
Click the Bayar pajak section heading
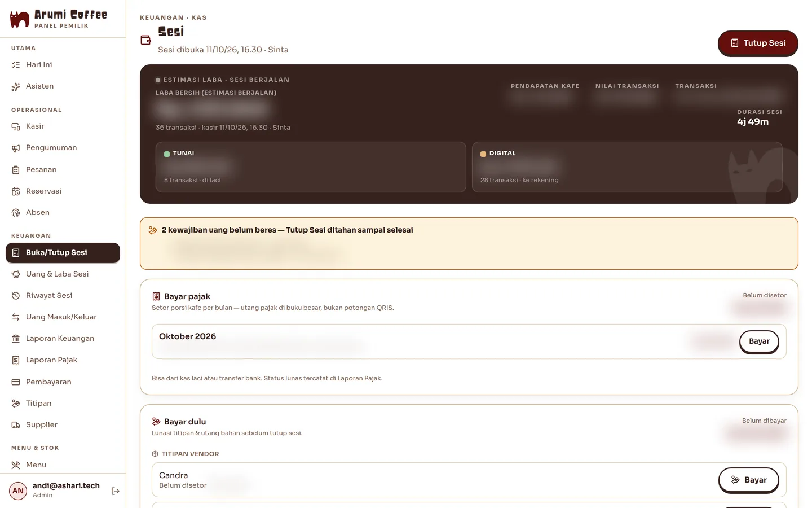click(x=187, y=296)
